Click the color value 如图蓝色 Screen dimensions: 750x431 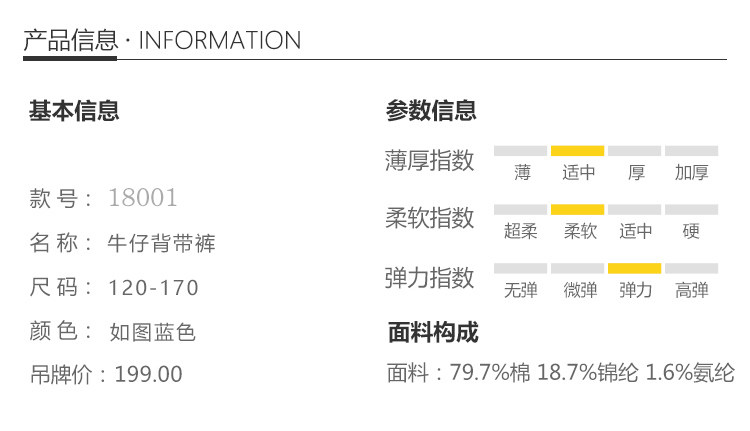152,332
